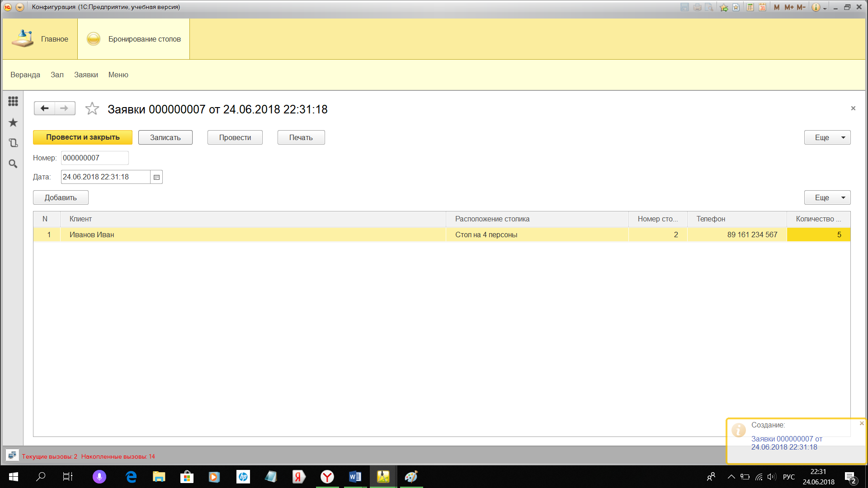
Task: Open the Меню navigation item
Action: coord(118,75)
